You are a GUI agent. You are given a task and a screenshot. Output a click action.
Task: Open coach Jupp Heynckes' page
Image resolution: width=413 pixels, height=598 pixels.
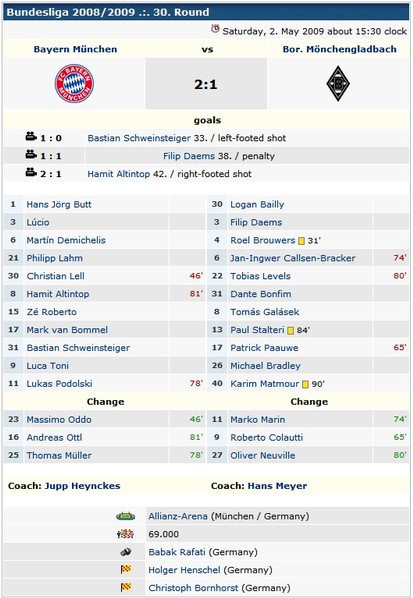[x=82, y=486]
